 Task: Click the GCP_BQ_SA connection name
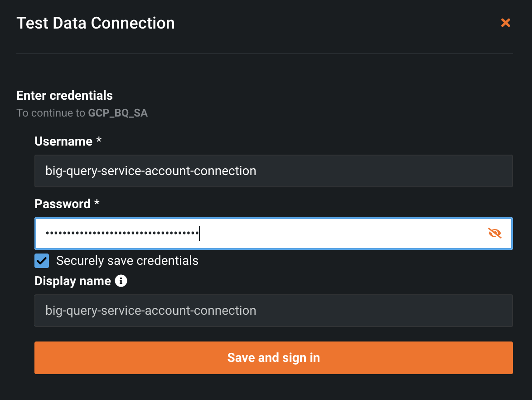[x=118, y=113]
